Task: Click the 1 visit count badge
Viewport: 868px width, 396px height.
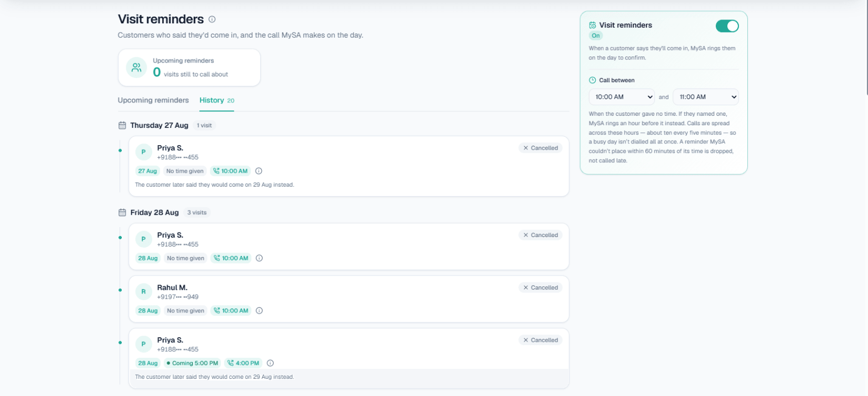Action: point(204,125)
